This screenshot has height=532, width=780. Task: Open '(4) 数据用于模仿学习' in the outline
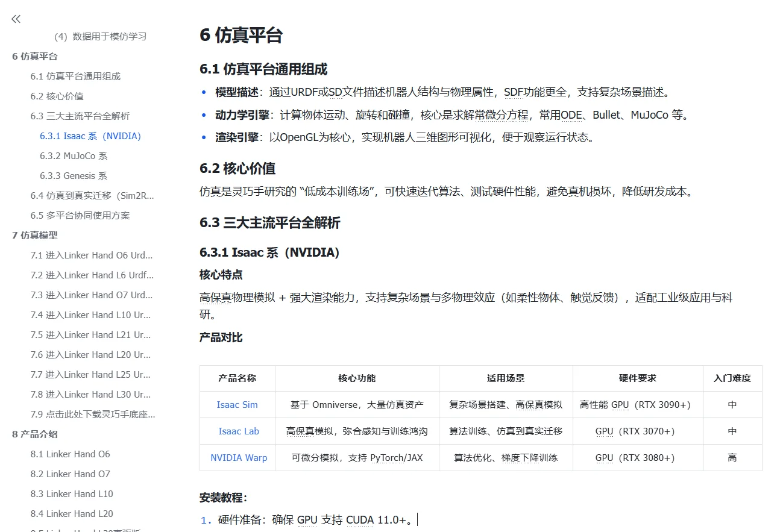[x=100, y=36]
